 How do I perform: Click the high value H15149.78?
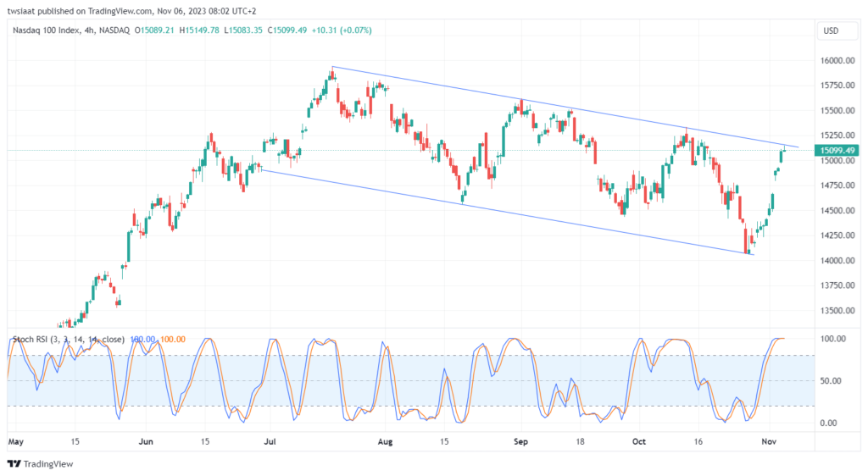(x=198, y=30)
